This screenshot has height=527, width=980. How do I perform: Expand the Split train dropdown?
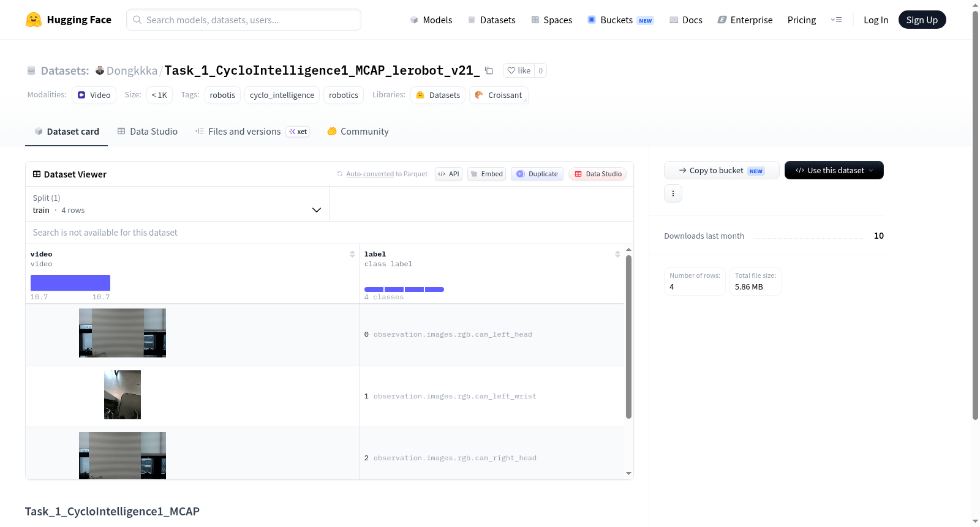177,204
